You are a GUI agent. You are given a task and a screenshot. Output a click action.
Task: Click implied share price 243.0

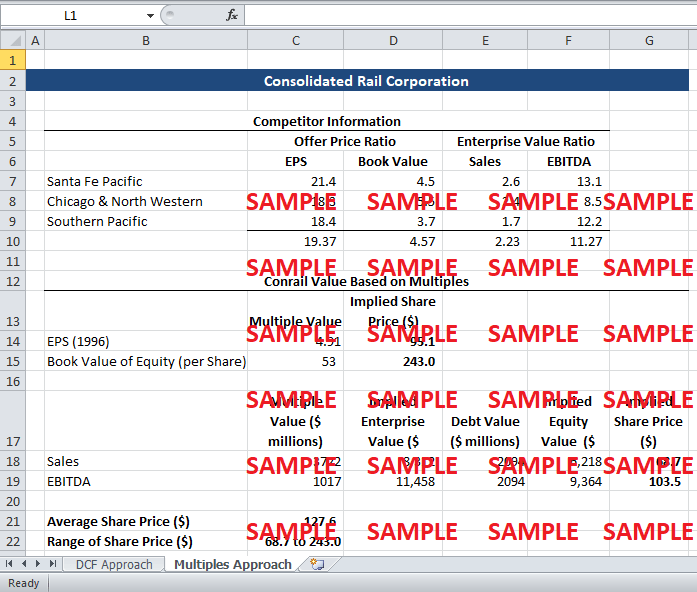[419, 361]
